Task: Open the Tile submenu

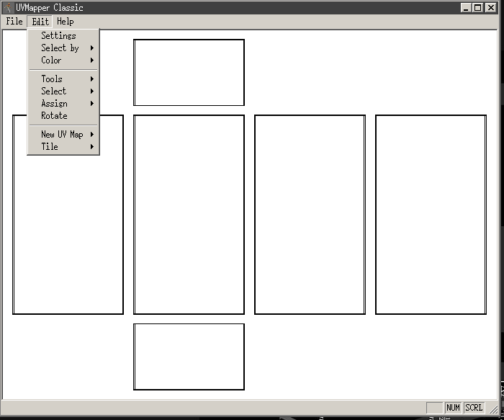Action: [63, 146]
